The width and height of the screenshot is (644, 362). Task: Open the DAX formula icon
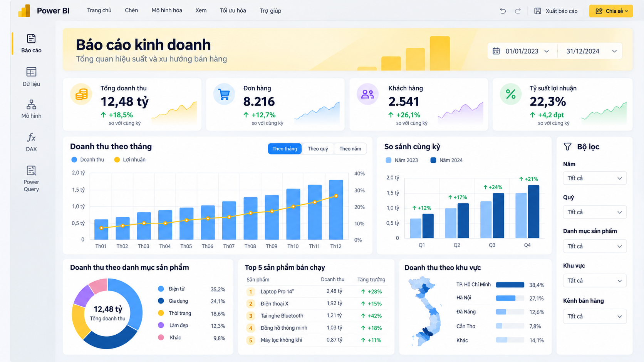31,137
